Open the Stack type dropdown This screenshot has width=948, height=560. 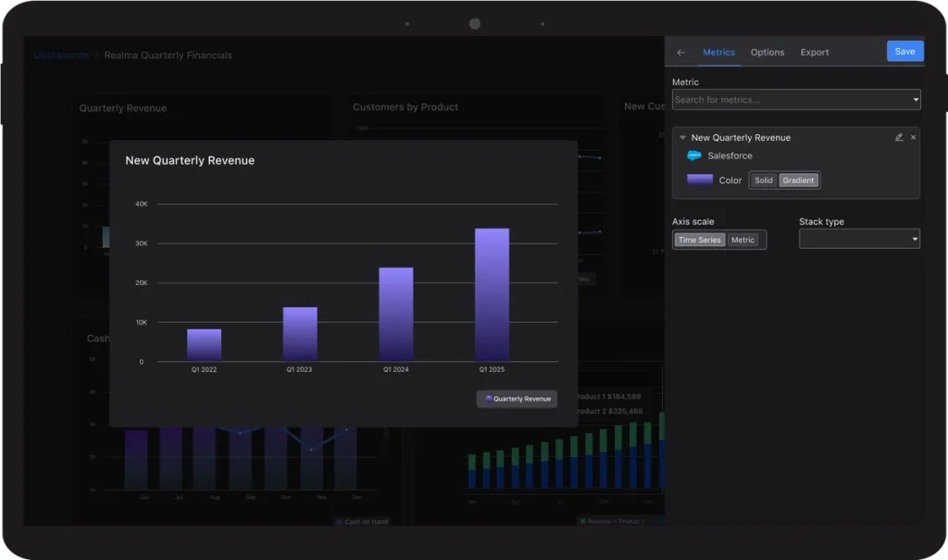tap(859, 239)
